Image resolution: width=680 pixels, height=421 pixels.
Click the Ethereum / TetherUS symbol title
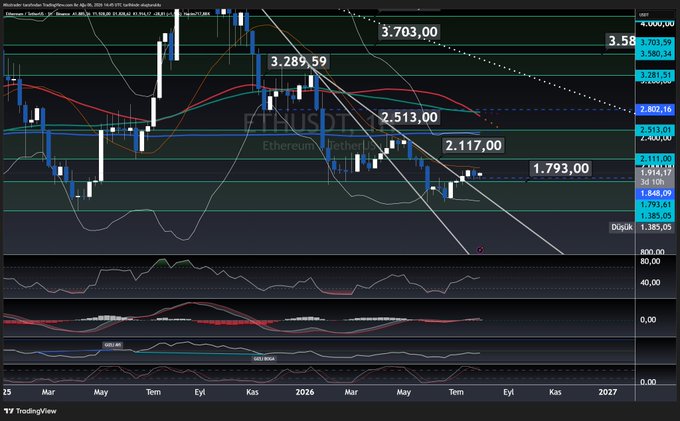pos(25,14)
